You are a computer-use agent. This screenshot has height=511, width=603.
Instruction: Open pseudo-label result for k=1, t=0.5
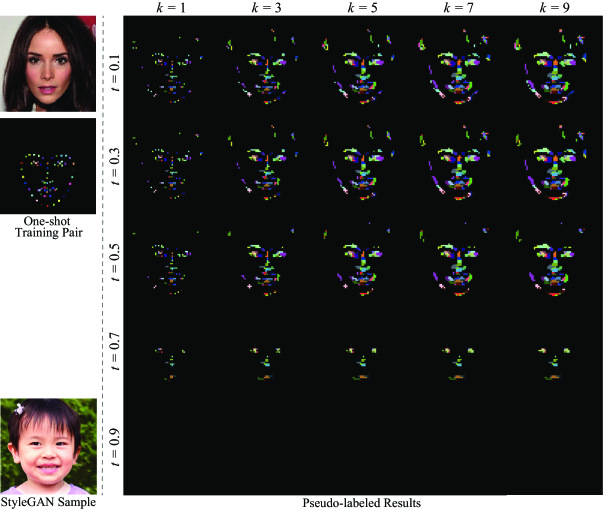[171, 255]
